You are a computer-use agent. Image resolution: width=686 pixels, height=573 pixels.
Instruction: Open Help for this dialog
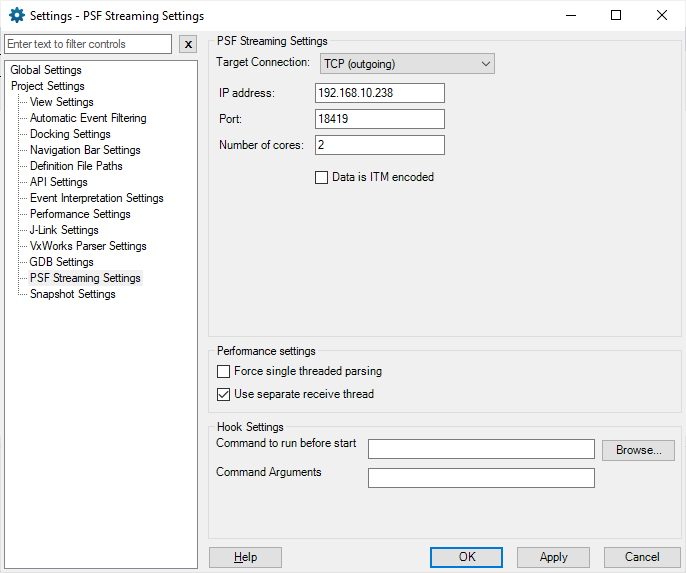[x=245, y=558]
